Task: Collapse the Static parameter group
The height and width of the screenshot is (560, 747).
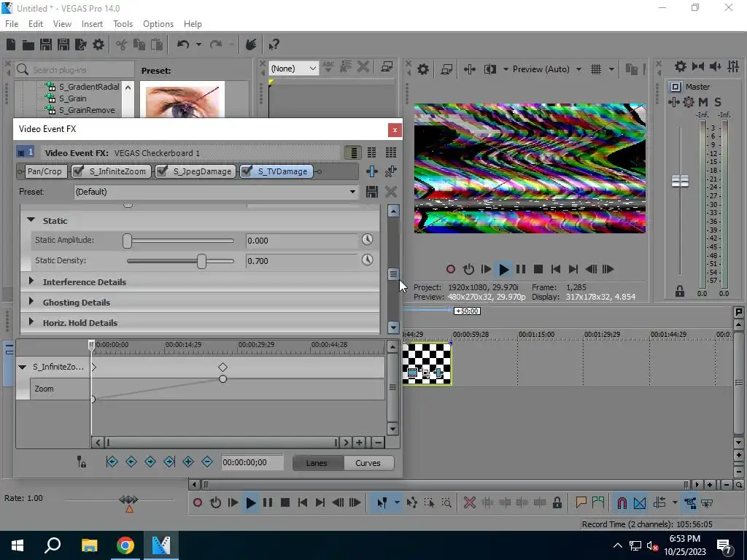Action: click(x=31, y=220)
